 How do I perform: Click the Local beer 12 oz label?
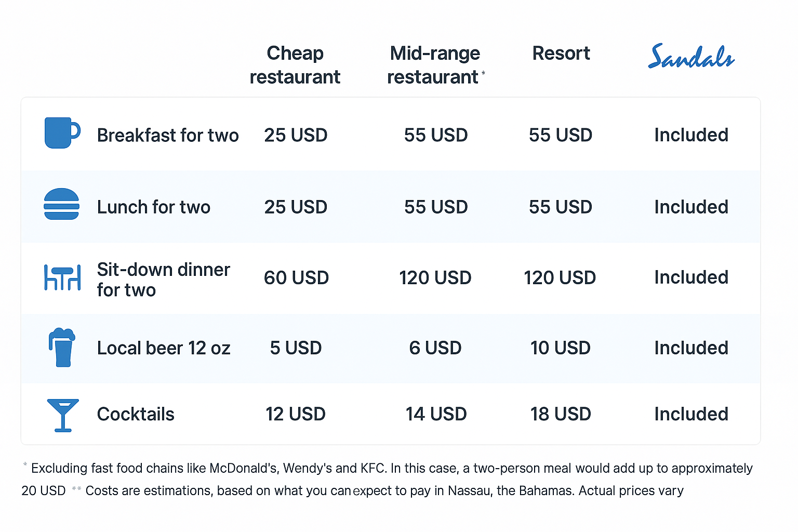point(164,348)
